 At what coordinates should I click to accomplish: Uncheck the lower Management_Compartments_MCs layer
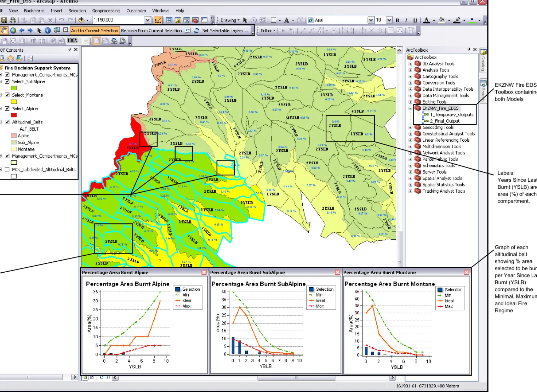pos(7,156)
